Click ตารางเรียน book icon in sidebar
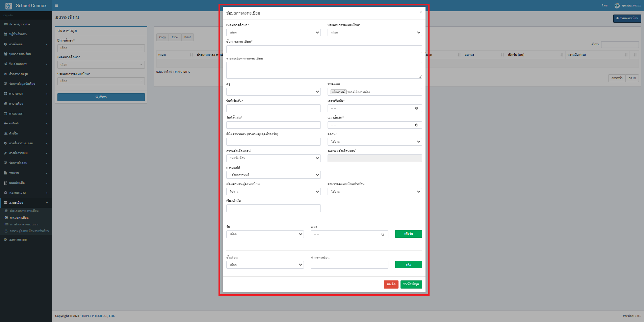 [x=5, y=104]
